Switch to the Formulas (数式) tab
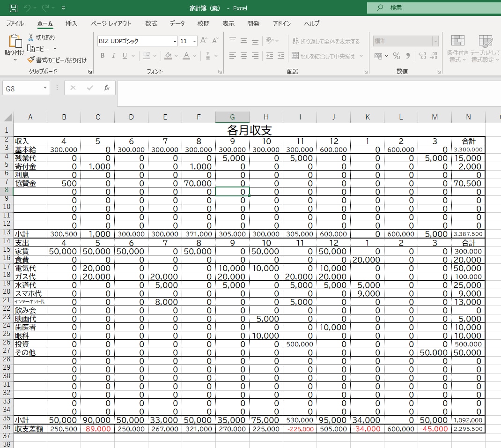This screenshot has height=448, width=501. pos(151,23)
